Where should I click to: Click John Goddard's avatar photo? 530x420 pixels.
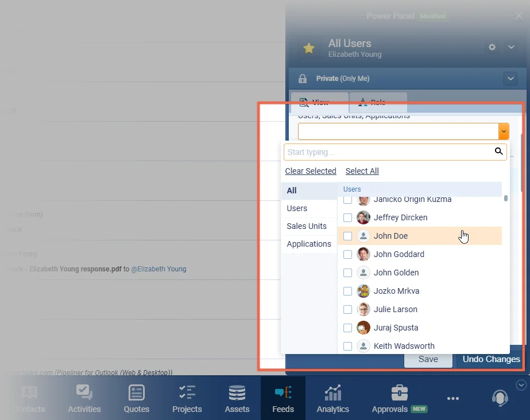[363, 255]
